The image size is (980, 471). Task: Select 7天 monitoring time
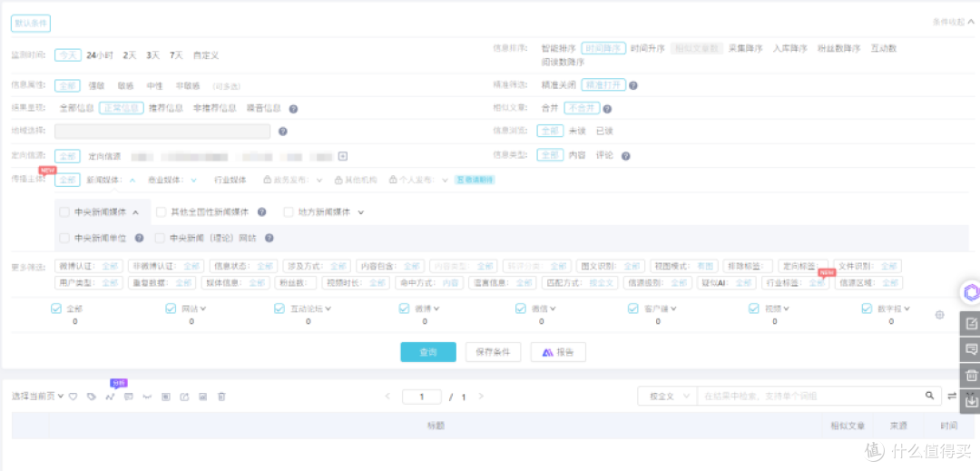(x=176, y=55)
